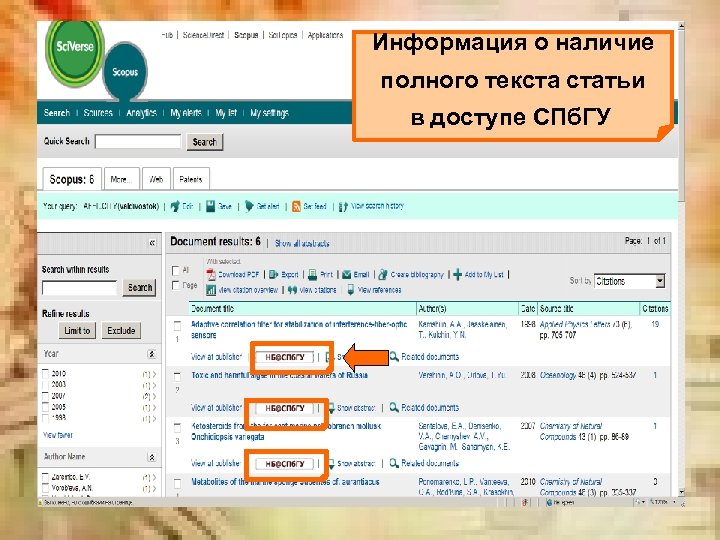Check the Page selection checkbox
This screenshot has width=720, height=540.
175,285
